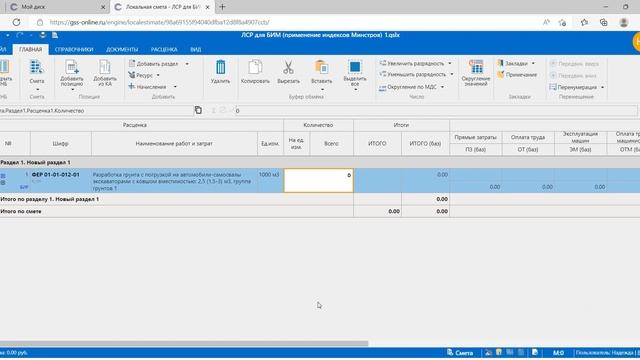Image resolution: width=640 pixels, height=360 pixels.
Task: Switch to the ВИД ribbon tab
Action: tap(196, 49)
